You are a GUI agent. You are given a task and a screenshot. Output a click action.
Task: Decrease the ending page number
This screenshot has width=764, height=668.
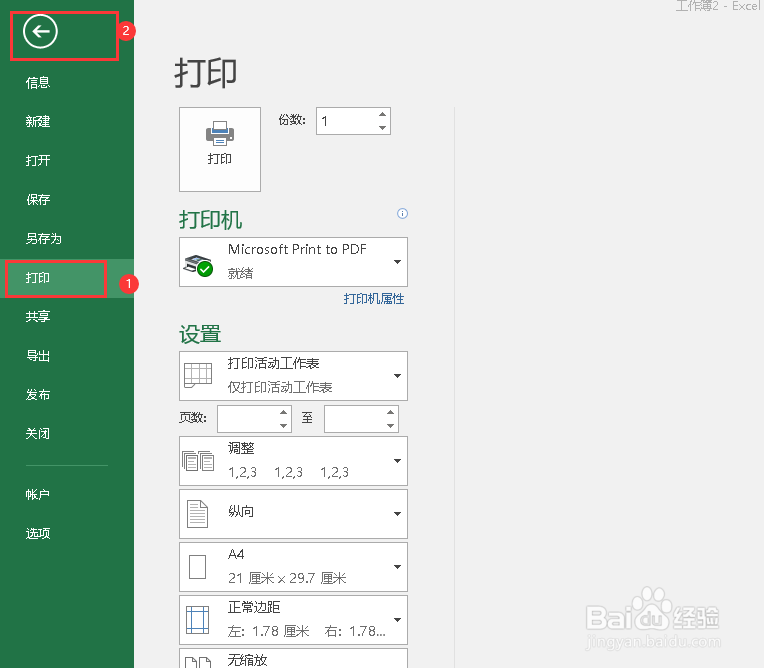390,425
